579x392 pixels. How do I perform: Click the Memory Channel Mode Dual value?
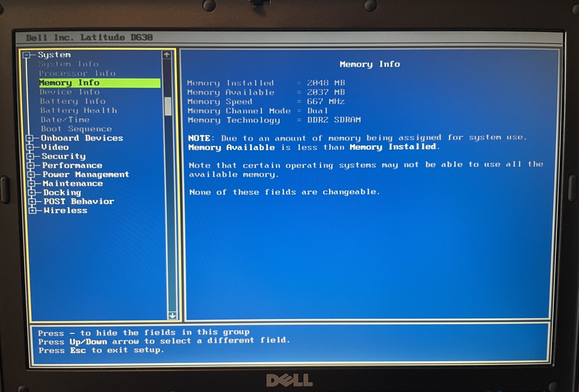point(318,111)
